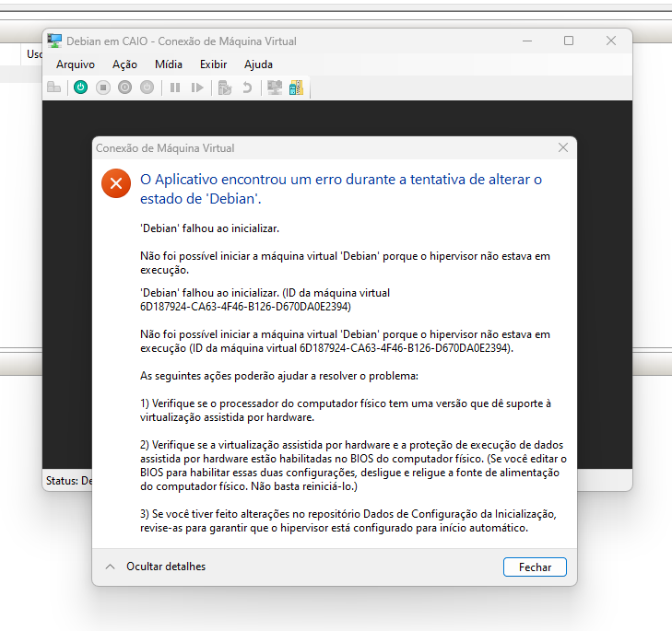
Task: Click the red error icon in the dialog
Action: click(116, 183)
